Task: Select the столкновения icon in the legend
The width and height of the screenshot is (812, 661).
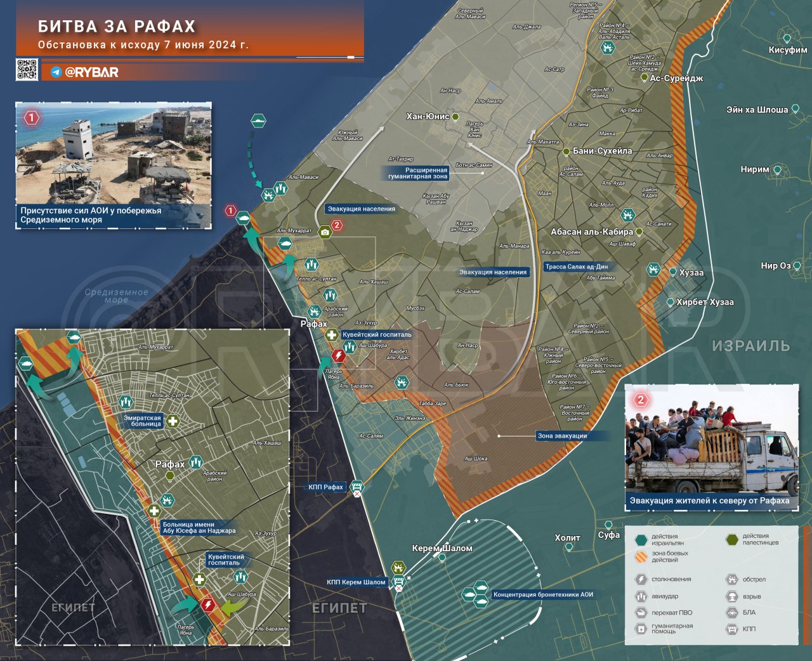Action: [641, 579]
